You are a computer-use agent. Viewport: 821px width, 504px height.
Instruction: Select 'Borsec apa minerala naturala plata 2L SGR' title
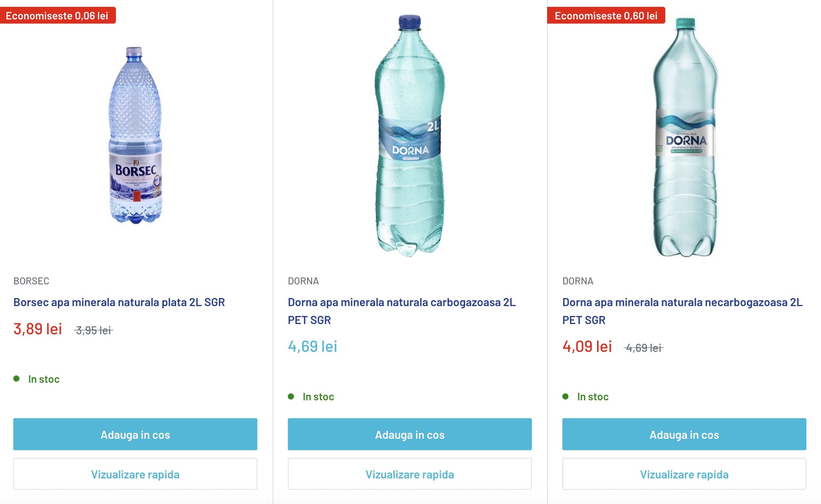tap(119, 302)
